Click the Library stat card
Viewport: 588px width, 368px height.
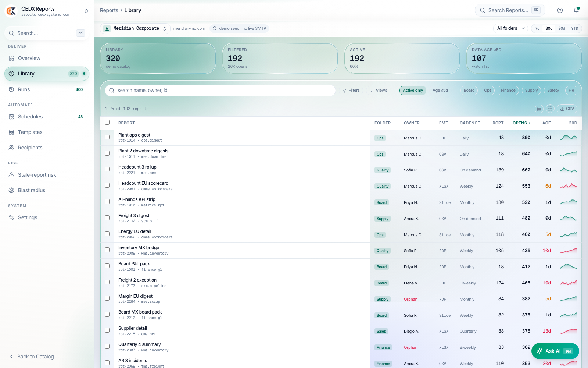[x=158, y=58]
